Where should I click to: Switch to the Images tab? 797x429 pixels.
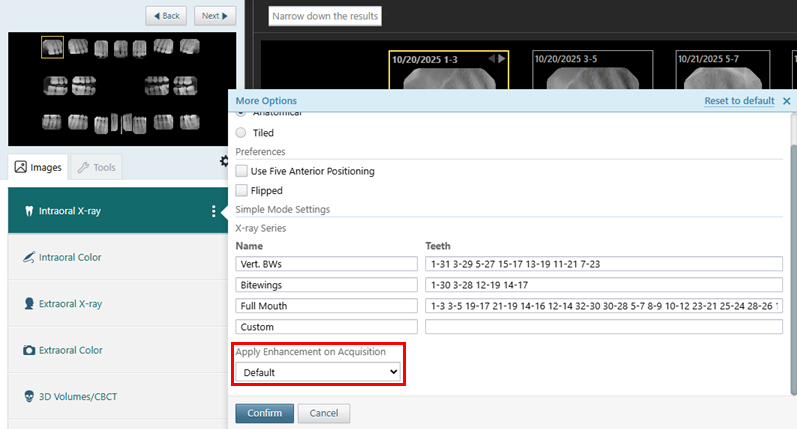pos(38,167)
